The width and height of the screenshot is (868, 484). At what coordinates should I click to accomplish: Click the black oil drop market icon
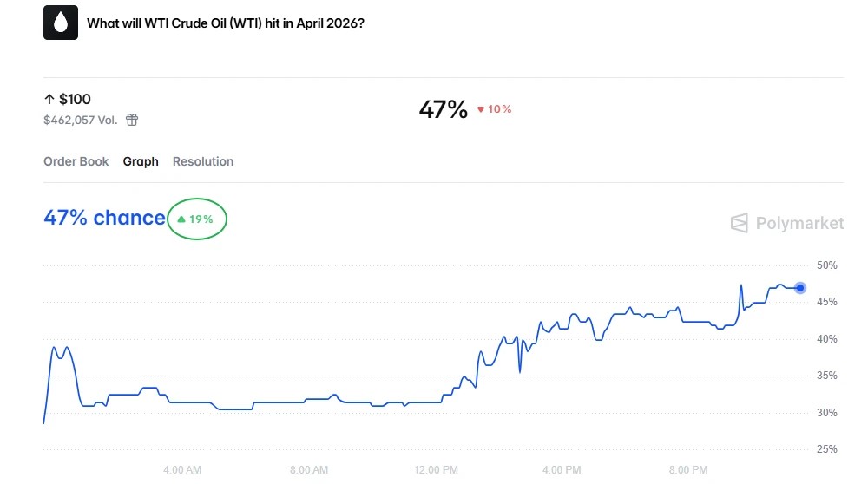click(60, 23)
